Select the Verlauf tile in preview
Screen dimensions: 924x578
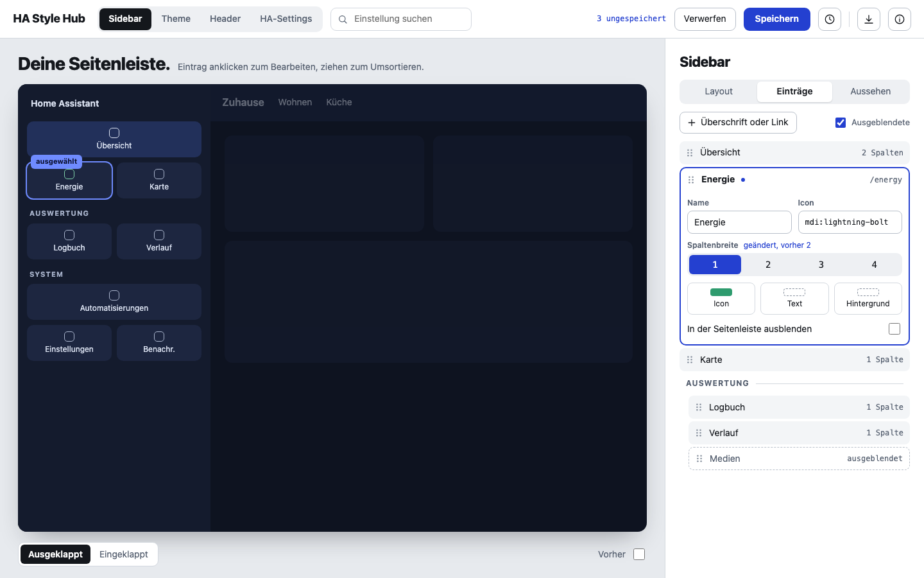(x=159, y=241)
